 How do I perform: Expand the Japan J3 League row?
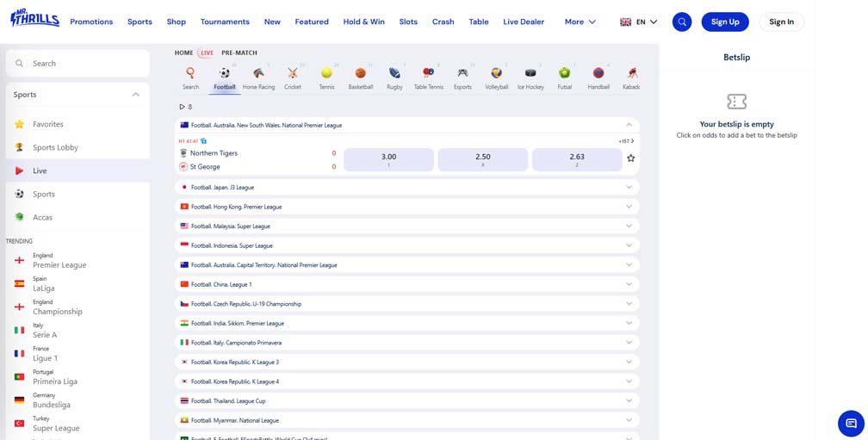[406, 187]
